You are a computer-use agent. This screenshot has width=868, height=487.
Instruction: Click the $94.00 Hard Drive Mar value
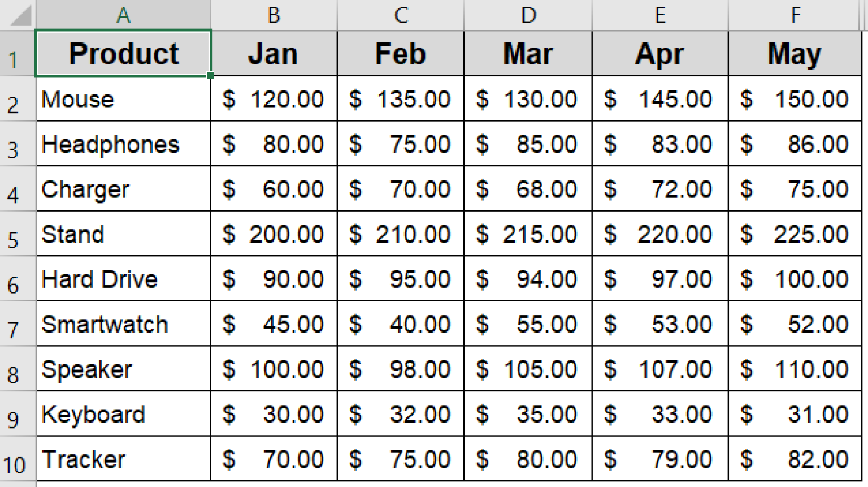click(x=528, y=279)
